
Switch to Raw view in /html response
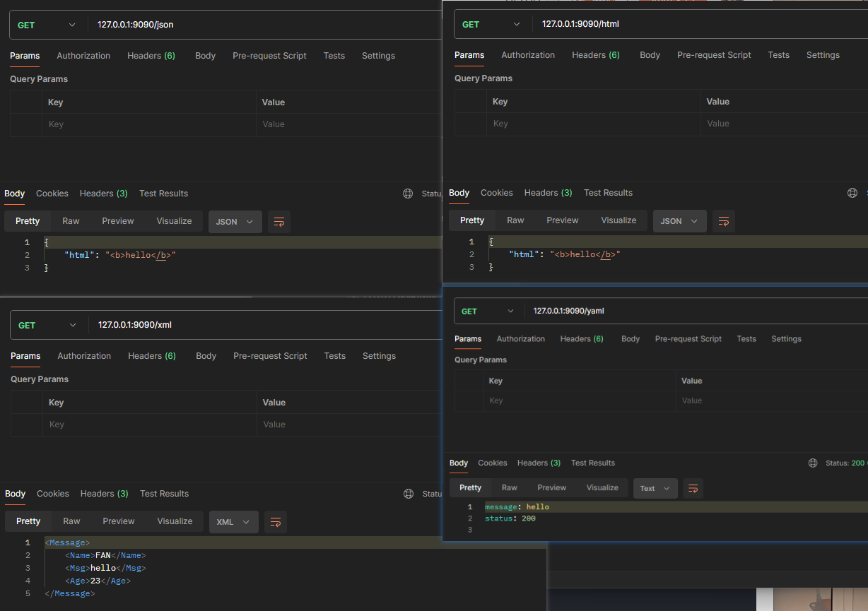515,220
